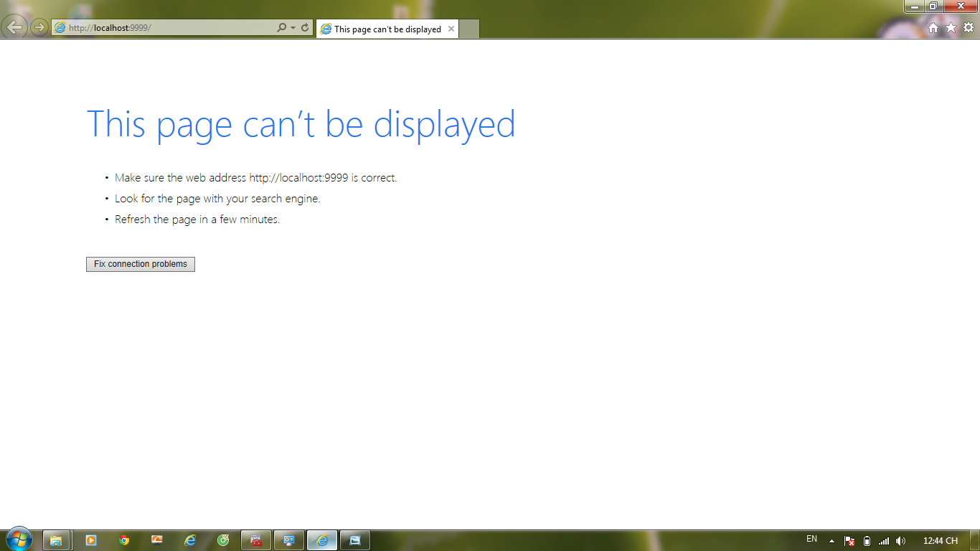Open the Home page icon
The height and width of the screenshot is (551, 980).
pyautogui.click(x=933, y=28)
